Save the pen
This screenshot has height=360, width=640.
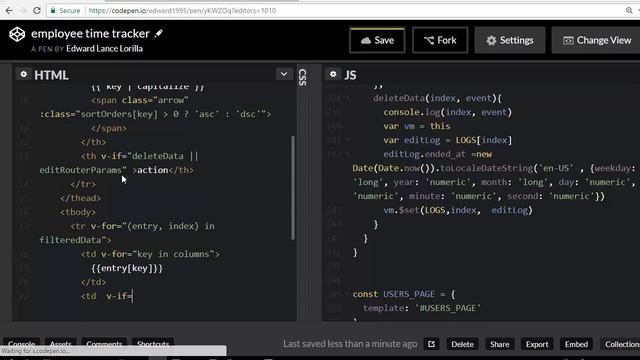[x=377, y=40]
